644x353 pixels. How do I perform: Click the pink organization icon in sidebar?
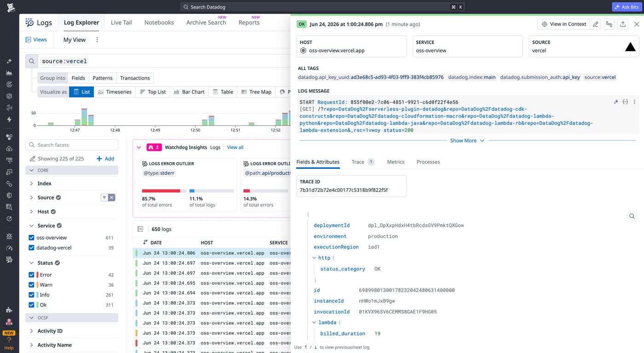coord(9,322)
